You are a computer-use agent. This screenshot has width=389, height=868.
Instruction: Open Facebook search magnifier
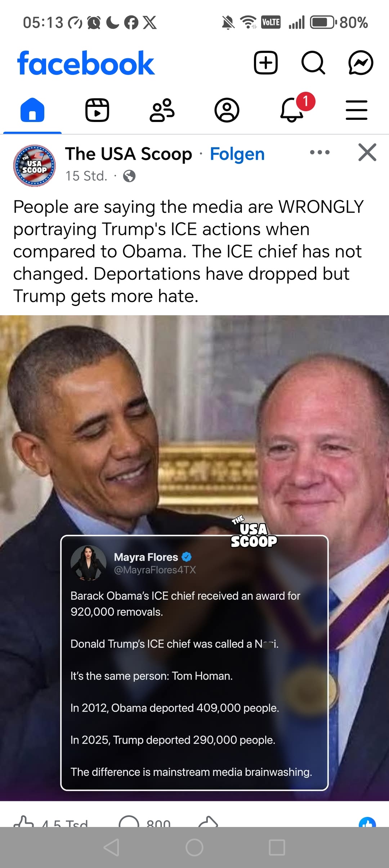[313, 63]
